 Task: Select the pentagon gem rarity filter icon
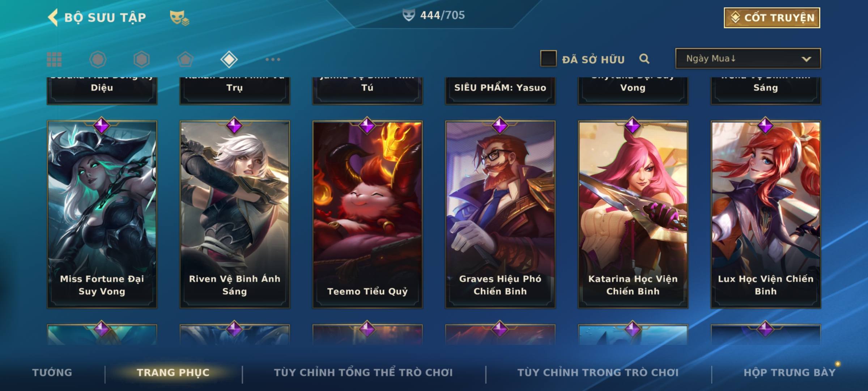point(185,59)
